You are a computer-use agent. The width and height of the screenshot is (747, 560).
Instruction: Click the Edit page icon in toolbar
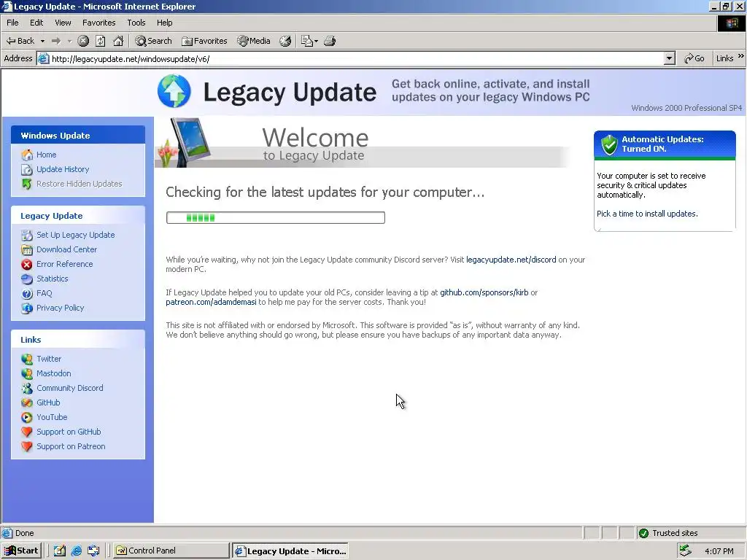pyautogui.click(x=307, y=41)
